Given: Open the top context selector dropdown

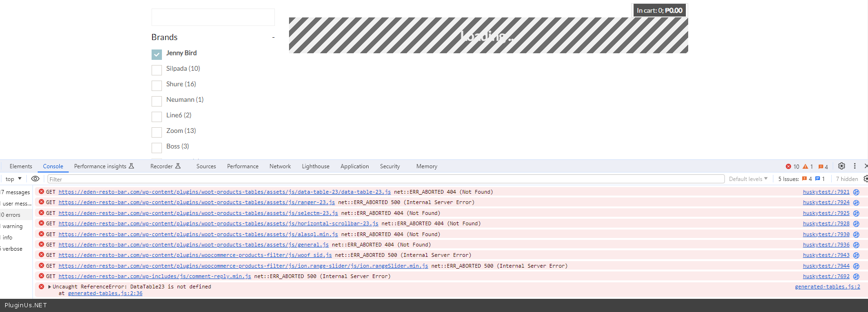Looking at the screenshot, I should tap(14, 179).
